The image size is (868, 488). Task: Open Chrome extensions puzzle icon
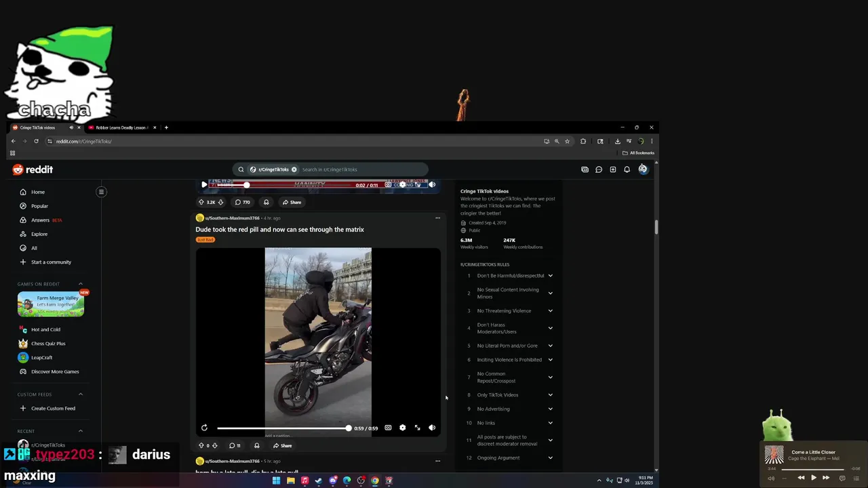tap(583, 141)
